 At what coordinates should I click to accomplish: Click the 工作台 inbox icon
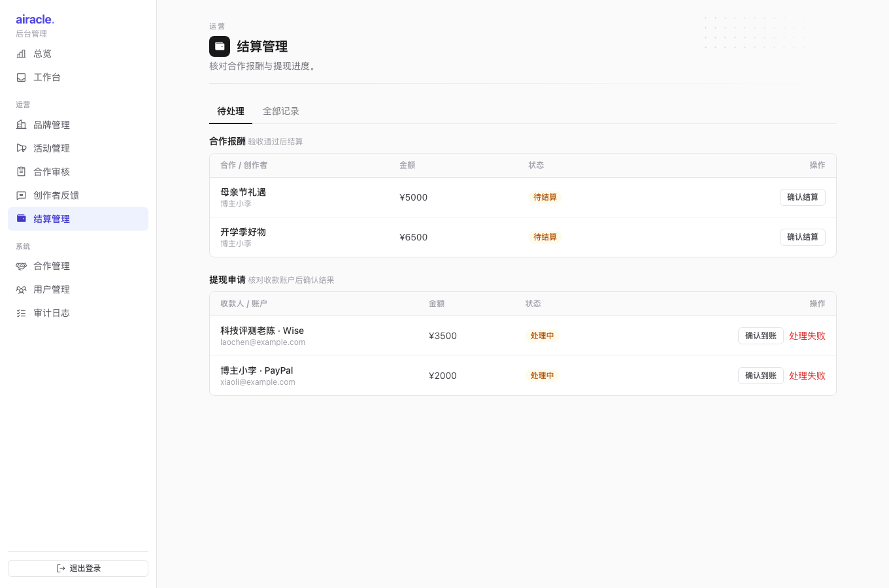click(x=22, y=77)
